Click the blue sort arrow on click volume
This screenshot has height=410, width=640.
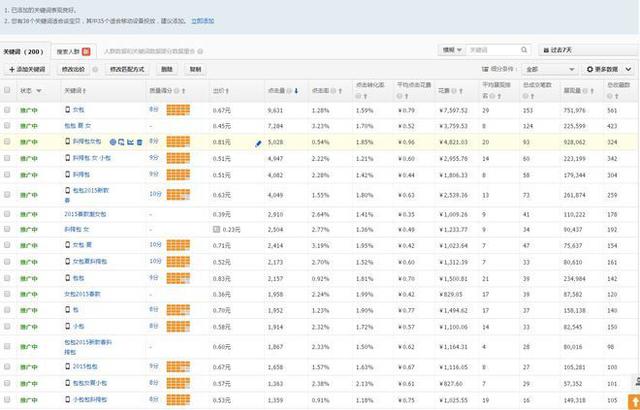coord(296,91)
